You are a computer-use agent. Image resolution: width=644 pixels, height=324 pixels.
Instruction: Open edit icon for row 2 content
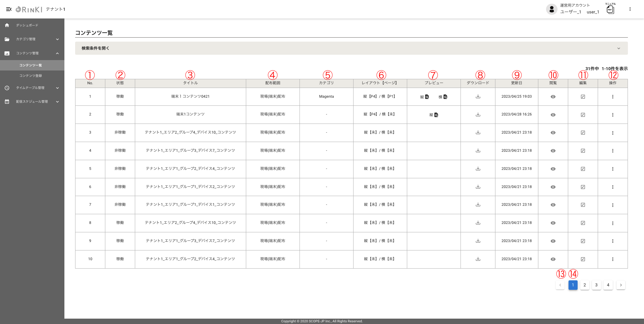583,115
